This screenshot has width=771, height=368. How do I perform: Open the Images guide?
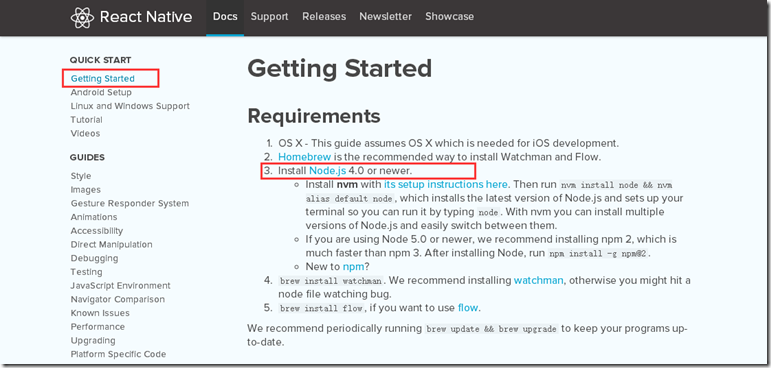pyautogui.click(x=86, y=190)
